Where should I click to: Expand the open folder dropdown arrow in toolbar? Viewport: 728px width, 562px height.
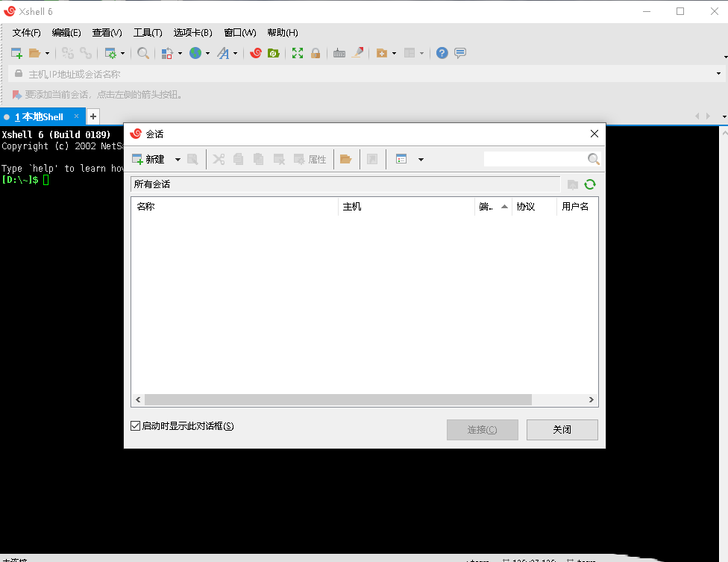coord(47,54)
